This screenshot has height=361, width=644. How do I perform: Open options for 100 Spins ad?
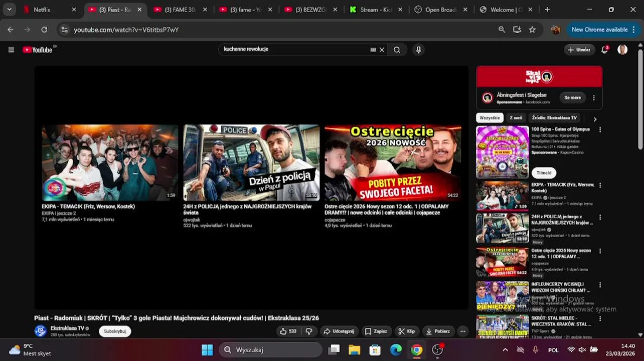tap(600, 129)
